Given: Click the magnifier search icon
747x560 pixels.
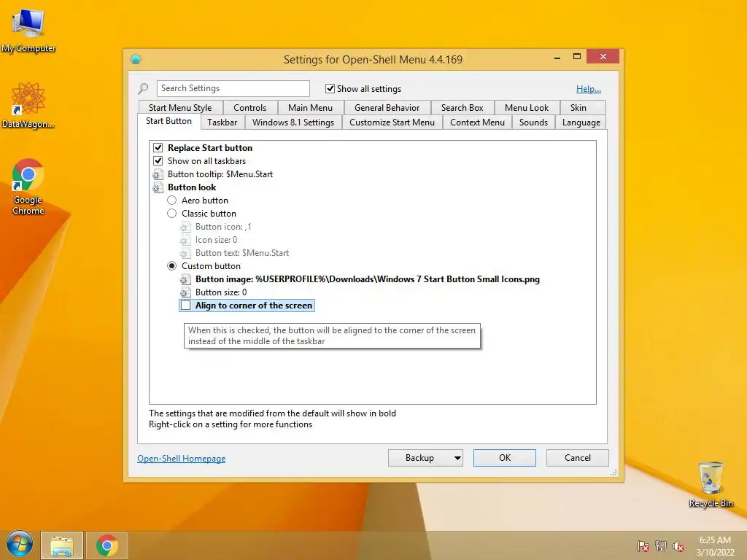Looking at the screenshot, I should coord(143,88).
